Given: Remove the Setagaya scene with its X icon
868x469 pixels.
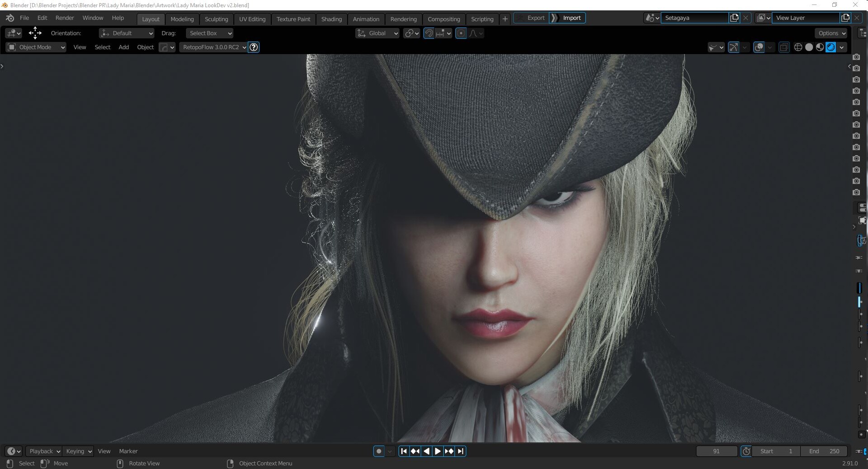Looking at the screenshot, I should click(746, 18).
